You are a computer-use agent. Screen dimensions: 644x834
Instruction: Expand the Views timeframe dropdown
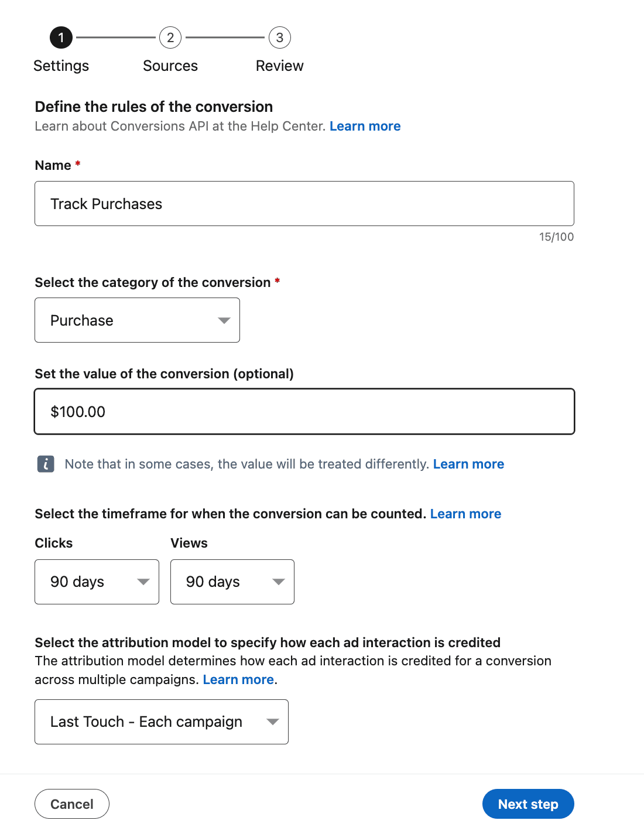point(232,582)
